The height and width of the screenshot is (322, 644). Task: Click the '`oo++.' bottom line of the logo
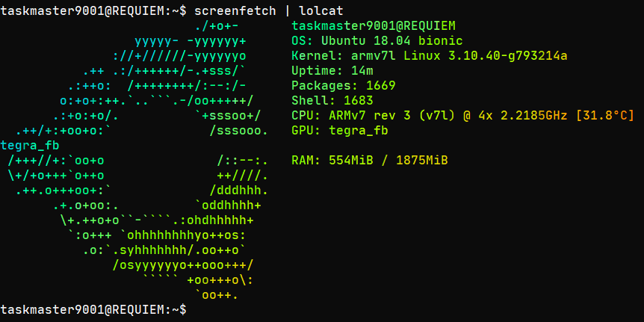(x=217, y=294)
